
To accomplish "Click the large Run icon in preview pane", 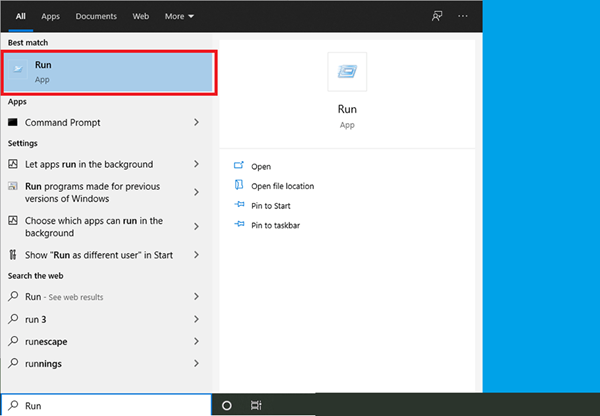I will [x=347, y=71].
